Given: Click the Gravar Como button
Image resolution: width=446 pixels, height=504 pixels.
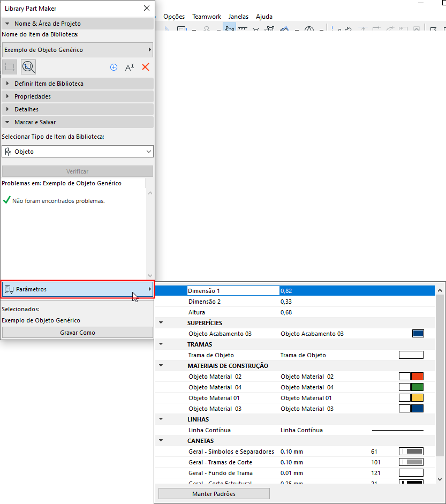Looking at the screenshot, I should point(77,332).
